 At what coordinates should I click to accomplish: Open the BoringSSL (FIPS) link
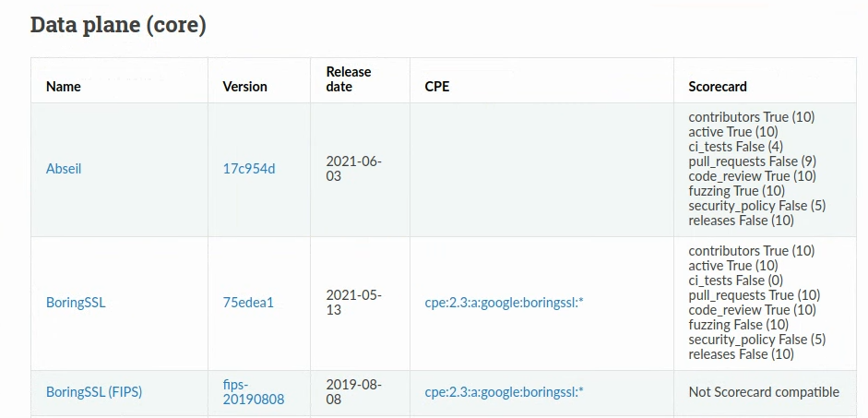pyautogui.click(x=94, y=392)
